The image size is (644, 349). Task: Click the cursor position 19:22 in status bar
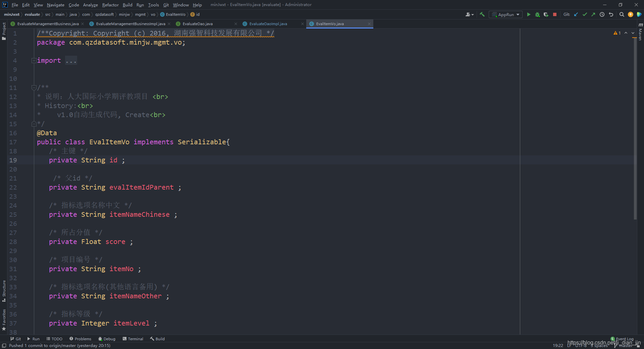point(558,346)
